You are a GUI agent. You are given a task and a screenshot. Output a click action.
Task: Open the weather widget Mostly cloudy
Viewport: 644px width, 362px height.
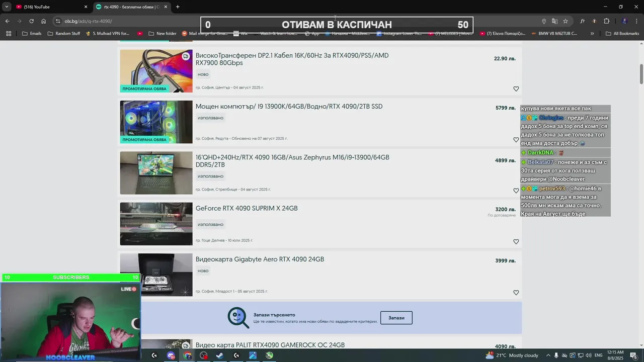[512, 355]
